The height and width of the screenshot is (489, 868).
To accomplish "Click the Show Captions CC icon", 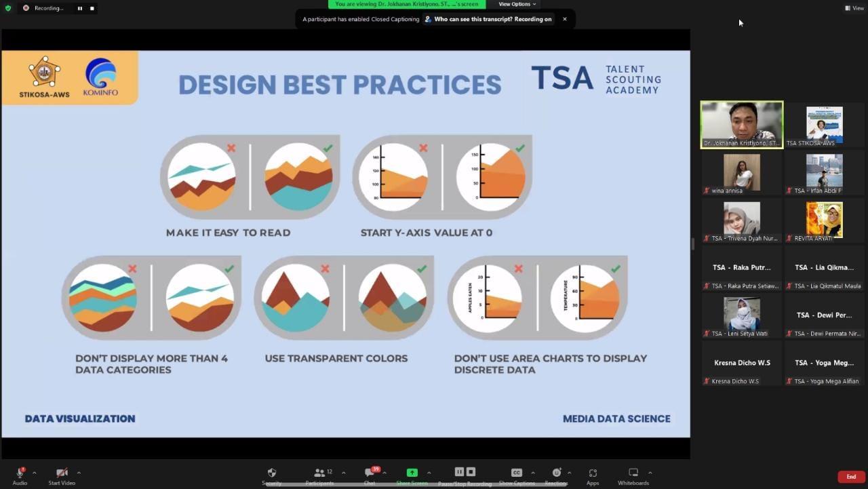I will [517, 473].
